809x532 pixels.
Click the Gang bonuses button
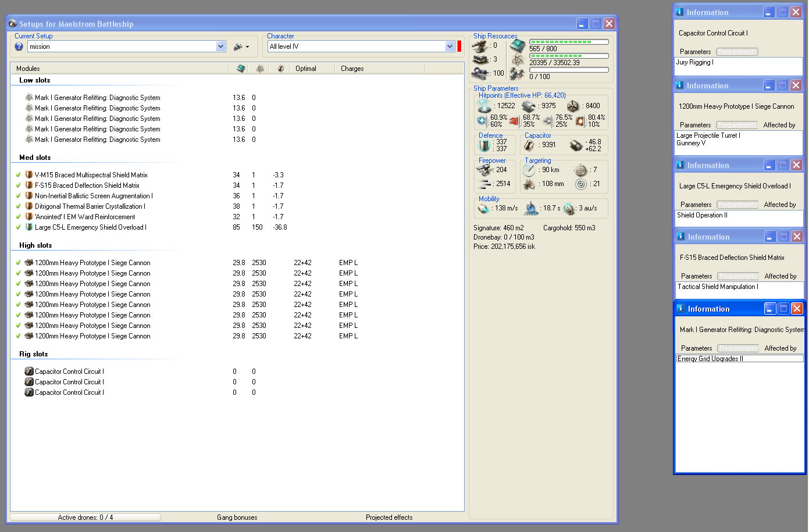[x=237, y=517]
